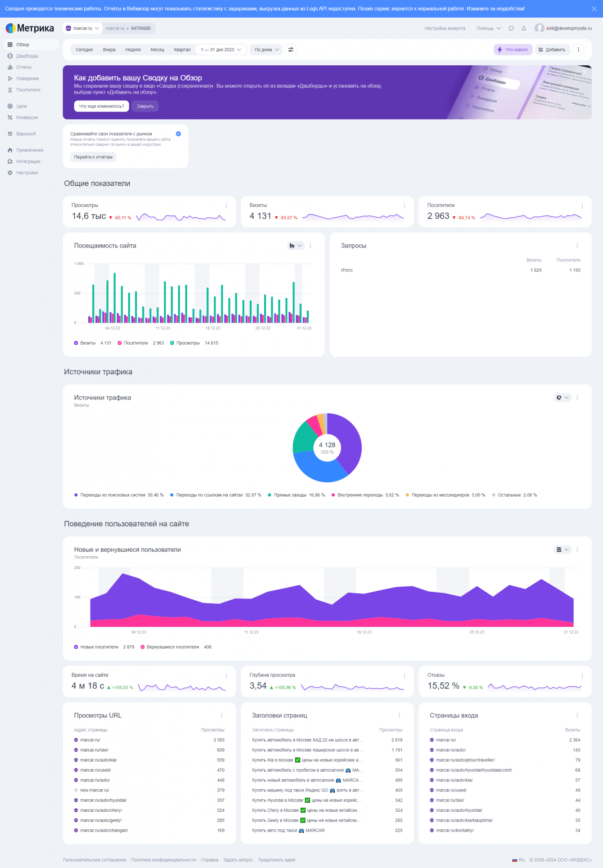The height and width of the screenshot is (868, 603).
Task: Click the Закрыть button on purple banner
Action: pyautogui.click(x=145, y=106)
